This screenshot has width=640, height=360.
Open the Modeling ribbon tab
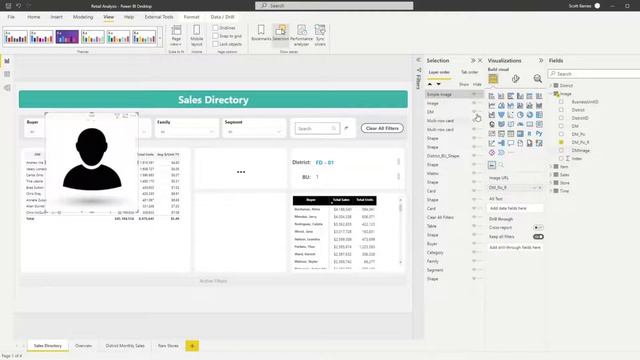(x=83, y=17)
